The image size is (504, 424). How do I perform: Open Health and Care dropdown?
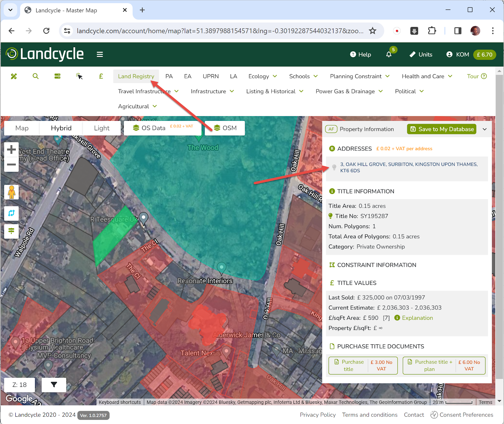click(427, 76)
